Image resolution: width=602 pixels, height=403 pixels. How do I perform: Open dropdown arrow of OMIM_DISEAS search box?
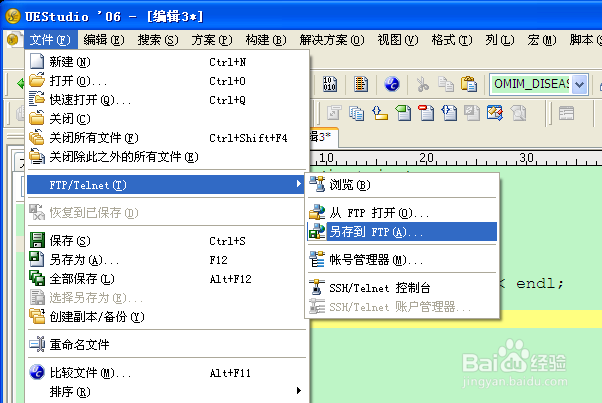pos(579,84)
